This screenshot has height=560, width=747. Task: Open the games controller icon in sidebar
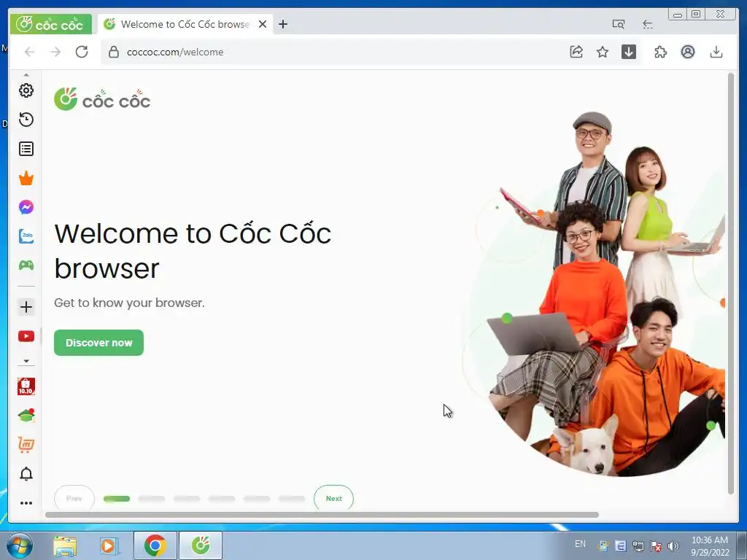pos(26,265)
